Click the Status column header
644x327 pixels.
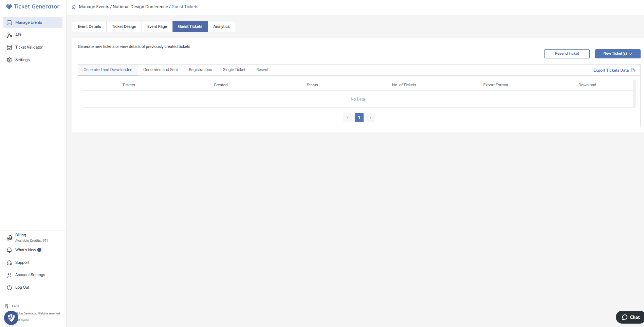point(312,85)
